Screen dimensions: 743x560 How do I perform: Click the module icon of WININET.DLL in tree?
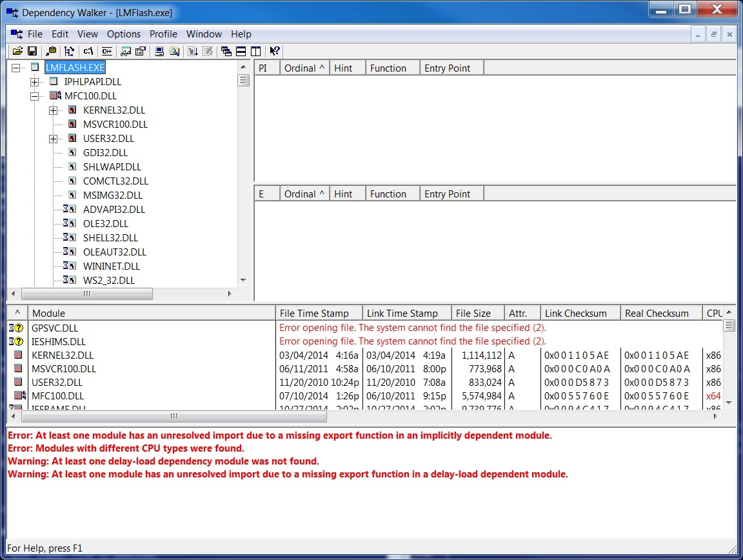tap(69, 266)
